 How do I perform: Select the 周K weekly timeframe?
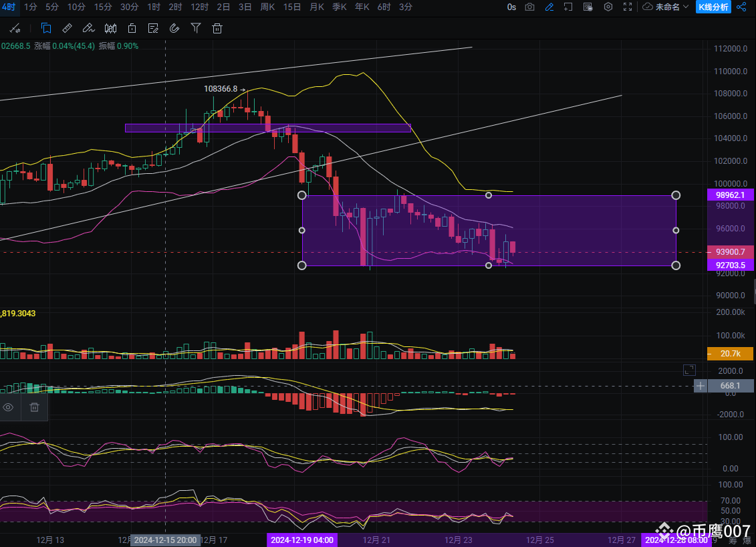[x=267, y=7]
